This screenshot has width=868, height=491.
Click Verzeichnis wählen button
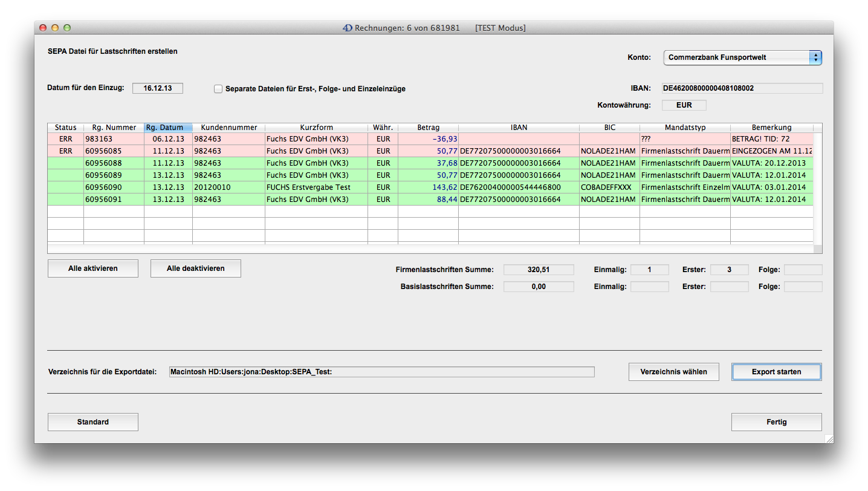pos(673,372)
